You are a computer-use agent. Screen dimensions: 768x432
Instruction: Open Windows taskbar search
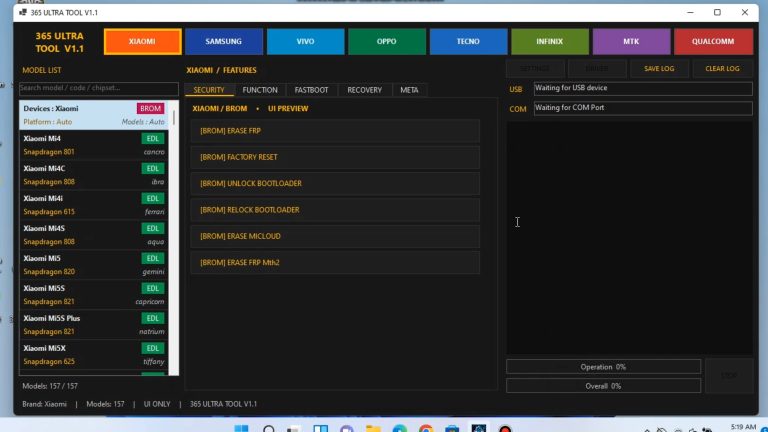(268, 429)
